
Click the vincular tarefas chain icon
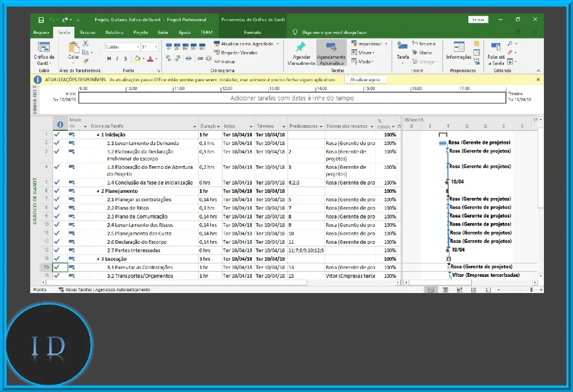tap(199, 58)
